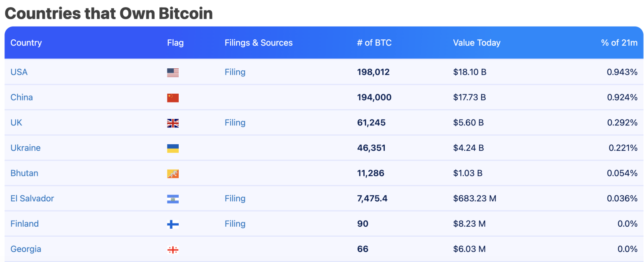Open the Ukraine country link
644x262 pixels.
click(25, 148)
